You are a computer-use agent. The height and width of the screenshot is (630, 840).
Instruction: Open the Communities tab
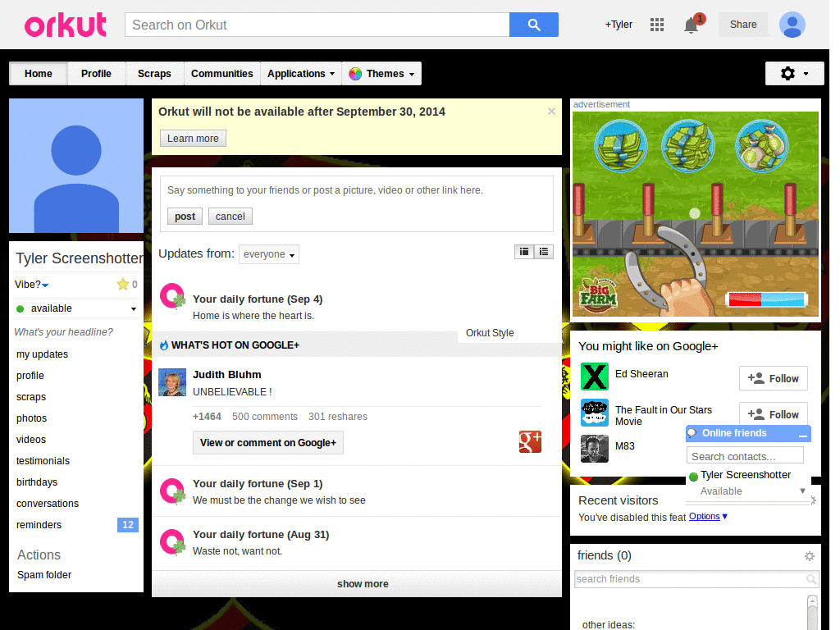click(221, 73)
